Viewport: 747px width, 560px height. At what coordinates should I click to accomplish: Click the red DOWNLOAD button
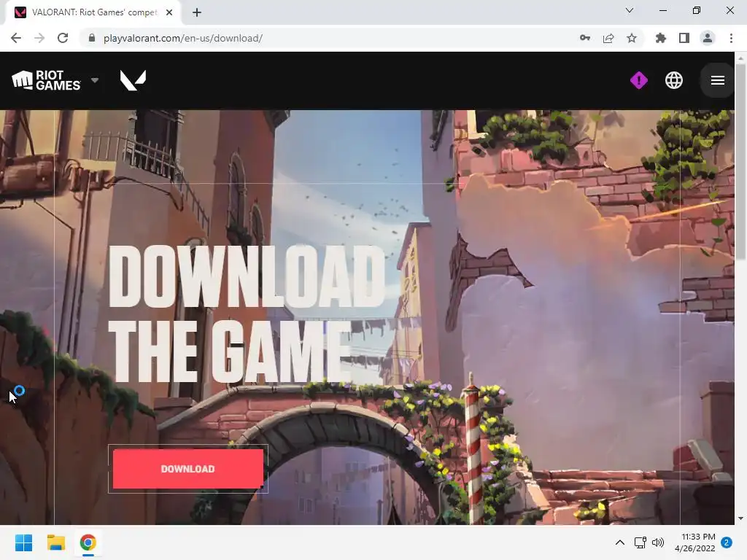pos(188,469)
